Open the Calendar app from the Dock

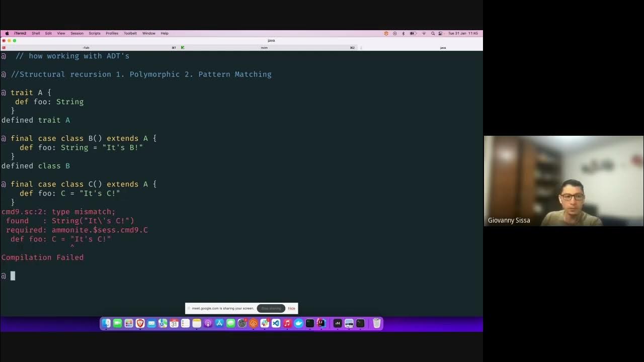click(174, 323)
